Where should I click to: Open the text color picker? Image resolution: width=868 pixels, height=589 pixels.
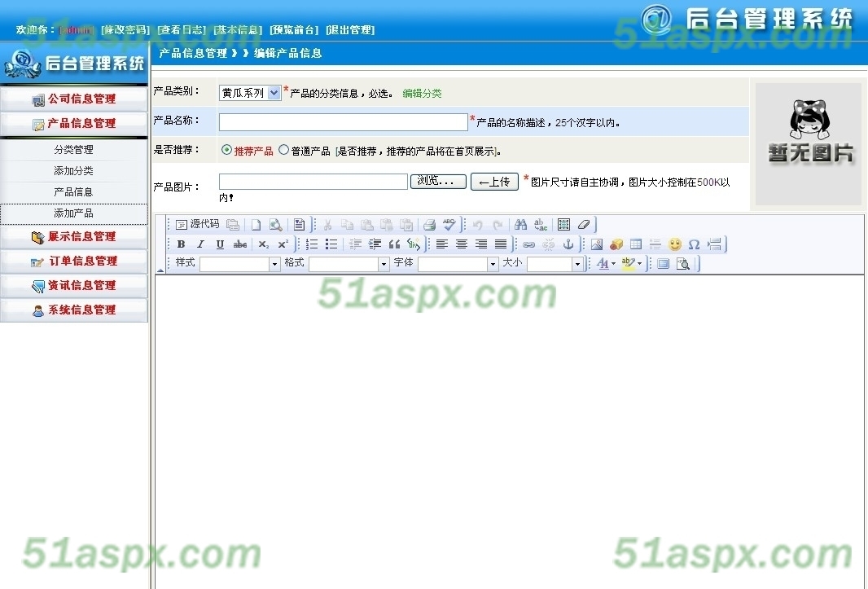606,264
